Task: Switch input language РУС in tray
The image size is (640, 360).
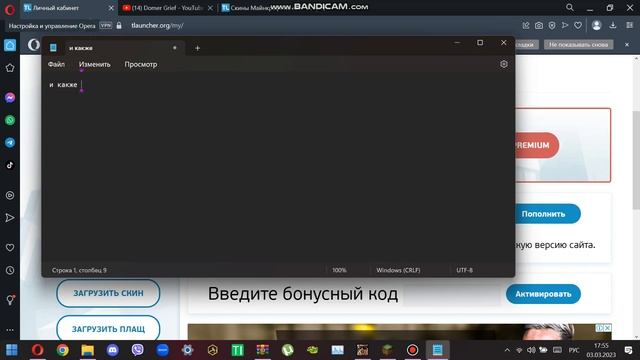Action: coord(574,350)
